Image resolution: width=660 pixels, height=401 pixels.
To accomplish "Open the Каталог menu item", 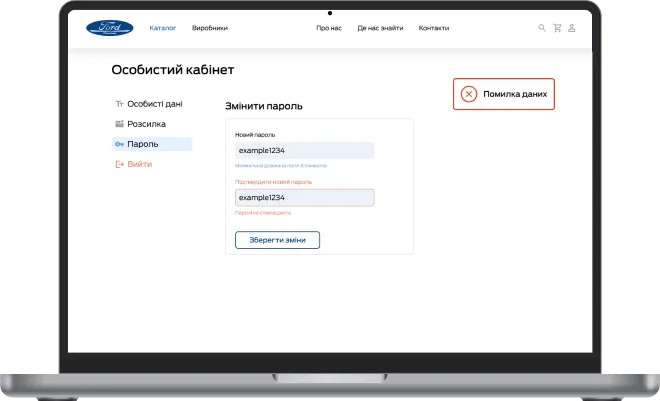I will pos(163,28).
